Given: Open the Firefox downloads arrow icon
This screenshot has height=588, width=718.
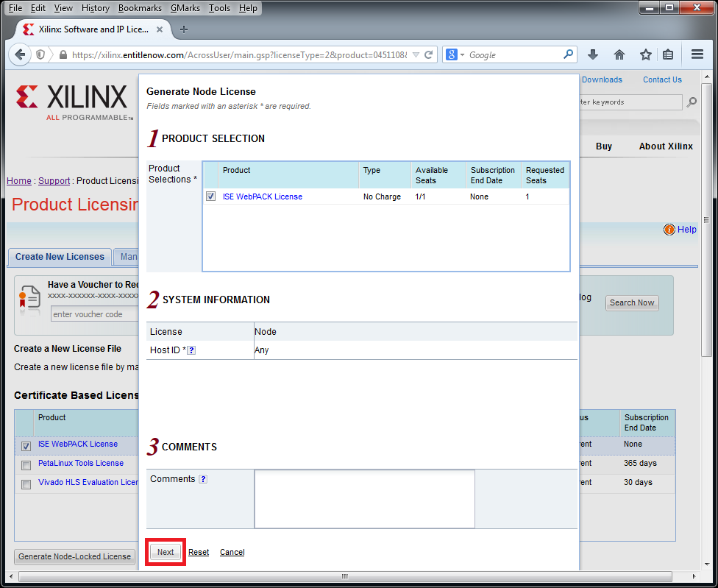Looking at the screenshot, I should click(x=592, y=55).
